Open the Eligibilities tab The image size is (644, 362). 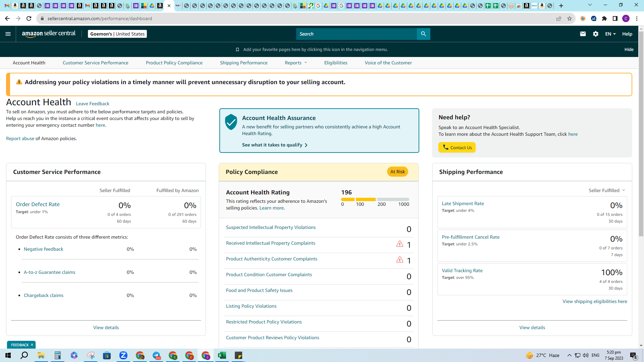336,63
